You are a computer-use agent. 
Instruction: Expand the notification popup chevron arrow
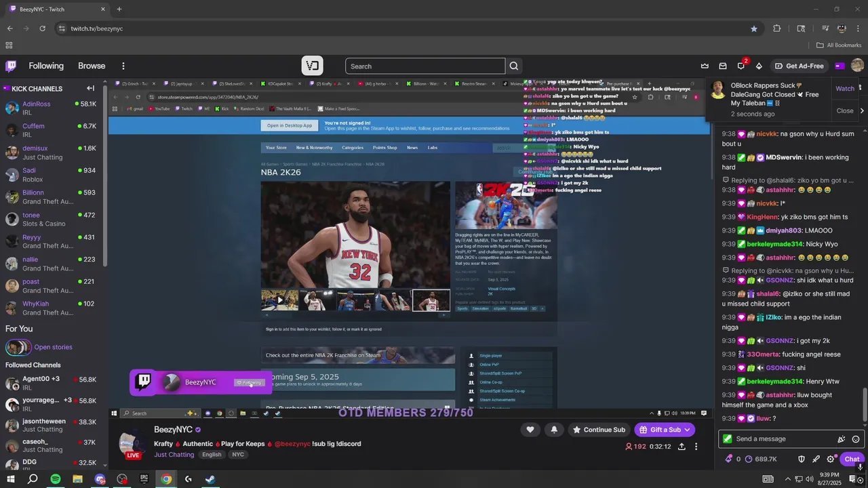[x=862, y=110]
